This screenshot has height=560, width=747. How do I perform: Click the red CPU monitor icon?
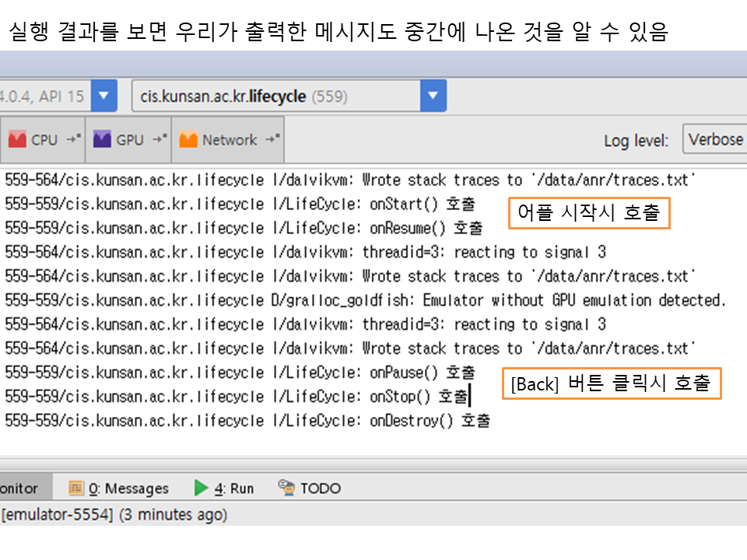click(17, 140)
